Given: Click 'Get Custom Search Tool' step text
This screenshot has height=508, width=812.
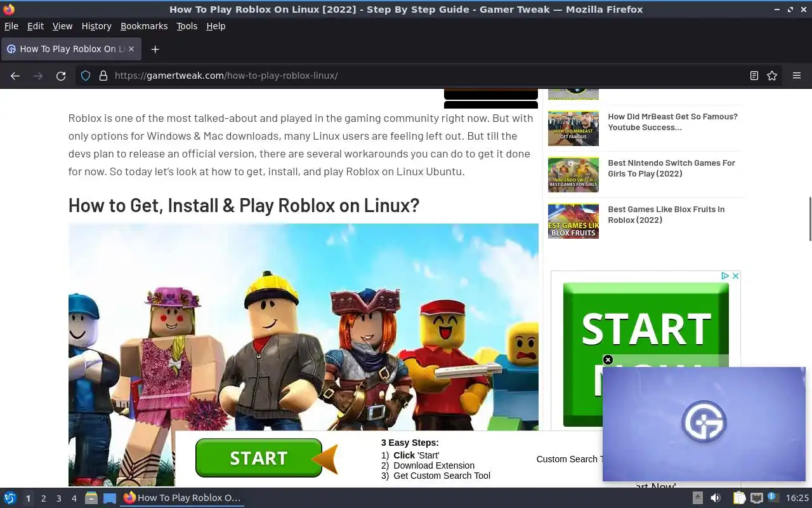Looking at the screenshot, I should (x=442, y=476).
